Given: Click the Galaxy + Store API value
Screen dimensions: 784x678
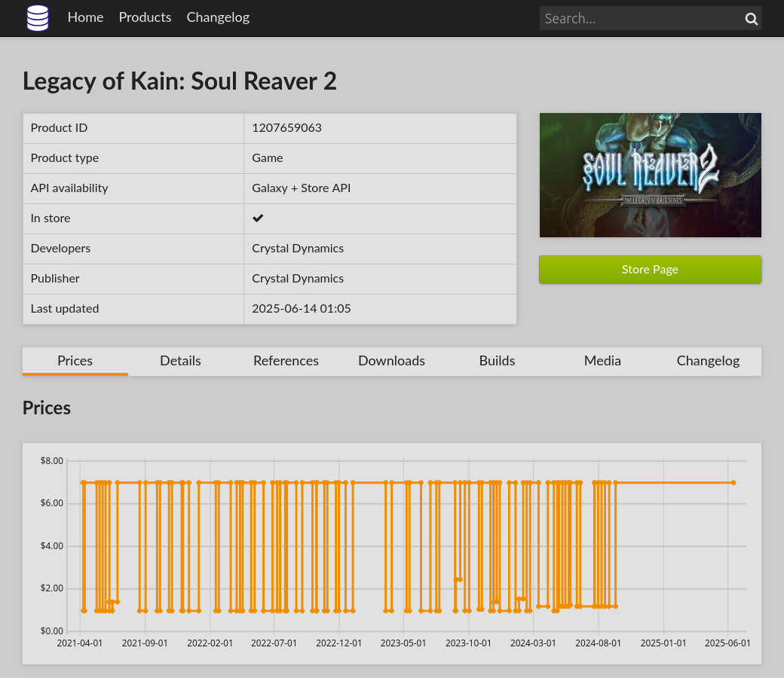Looking at the screenshot, I should 301,188.
